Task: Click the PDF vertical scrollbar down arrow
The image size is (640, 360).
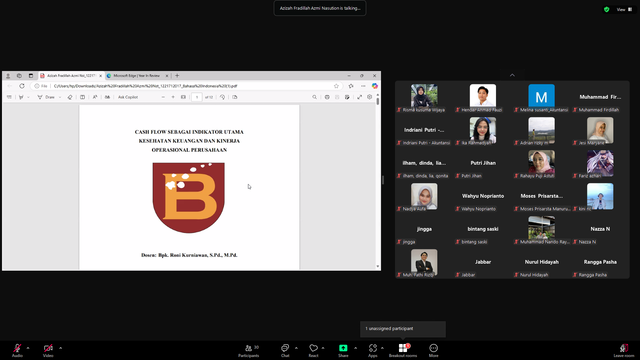Action: click(378, 267)
